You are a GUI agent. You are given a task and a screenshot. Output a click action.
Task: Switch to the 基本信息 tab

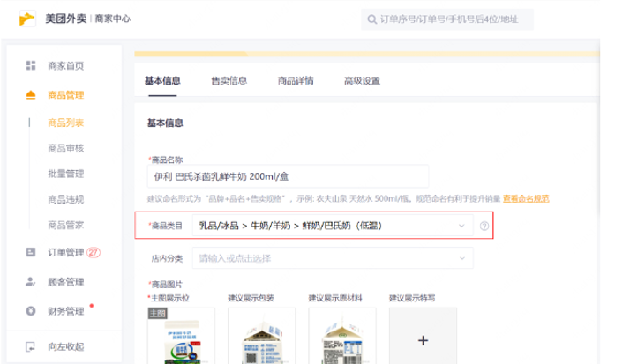pyautogui.click(x=162, y=81)
